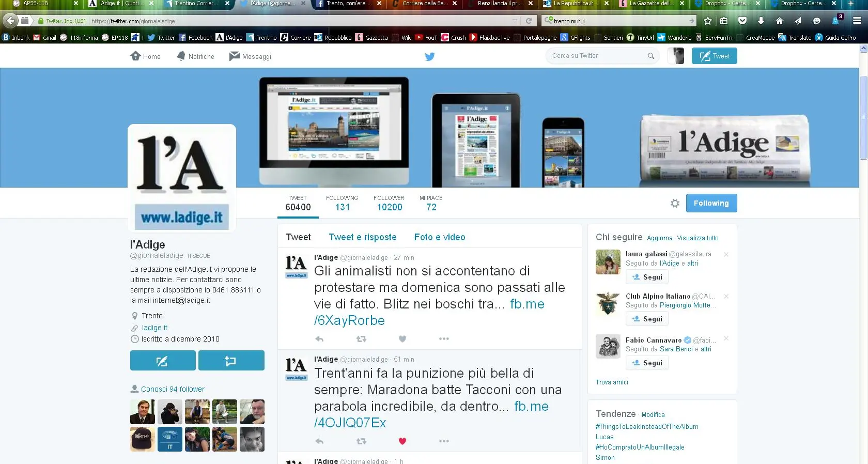Open more options on animalisti tweet

(444, 339)
